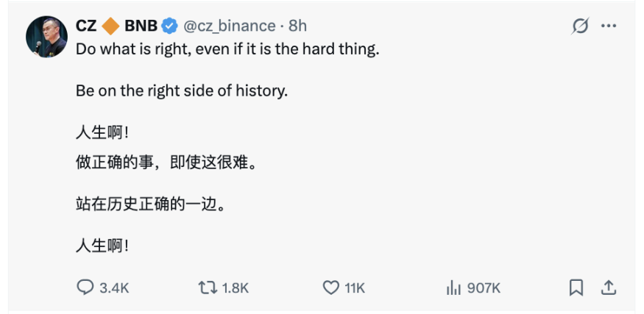Open the 8h timestamp permalink
This screenshot has height=314, width=644.
pos(297,26)
